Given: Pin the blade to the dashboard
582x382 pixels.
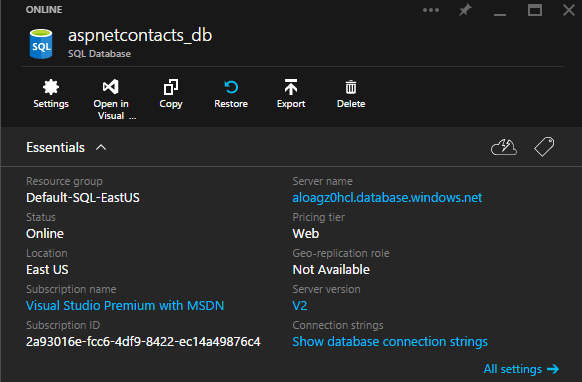Looking at the screenshot, I should [x=465, y=10].
